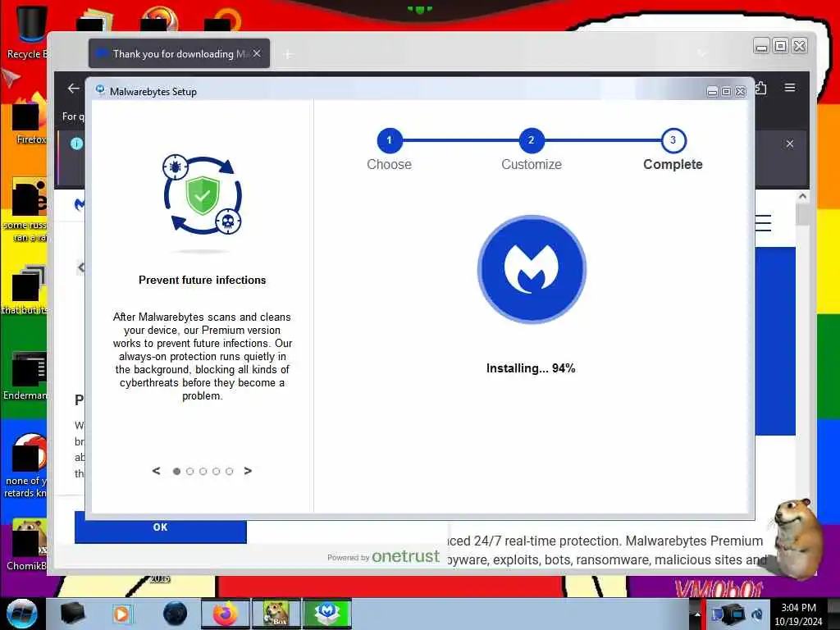Screen dimensions: 840x630
Task: Dismiss the Firefox notification bar
Action: point(790,144)
